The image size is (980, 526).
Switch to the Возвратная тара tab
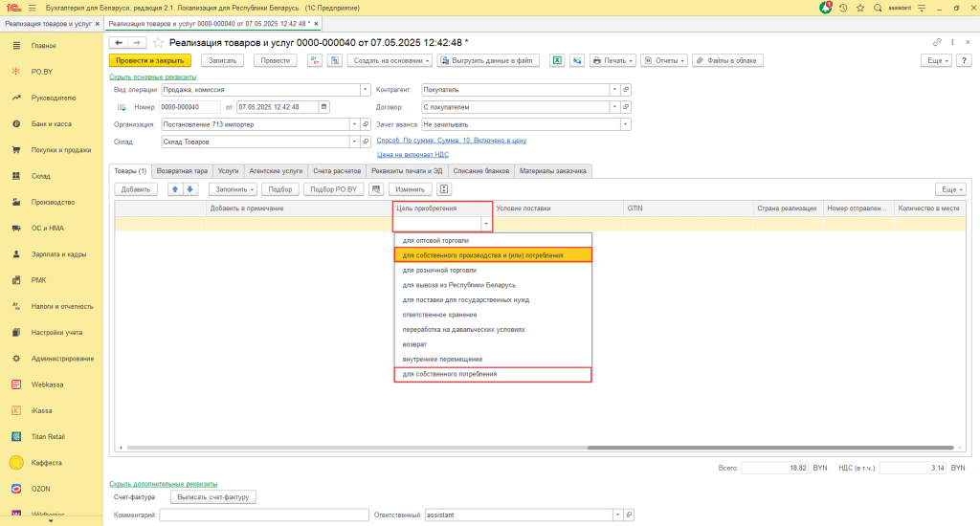(182, 170)
